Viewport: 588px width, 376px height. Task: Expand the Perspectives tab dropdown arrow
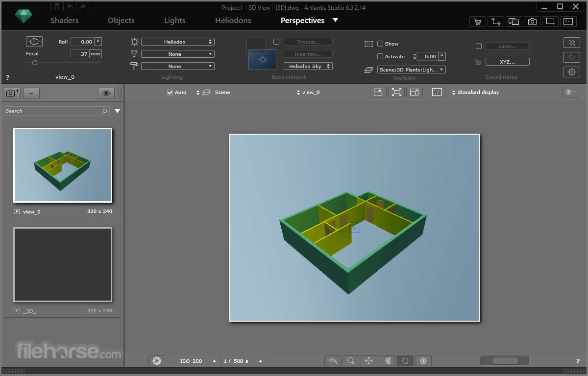click(x=335, y=20)
